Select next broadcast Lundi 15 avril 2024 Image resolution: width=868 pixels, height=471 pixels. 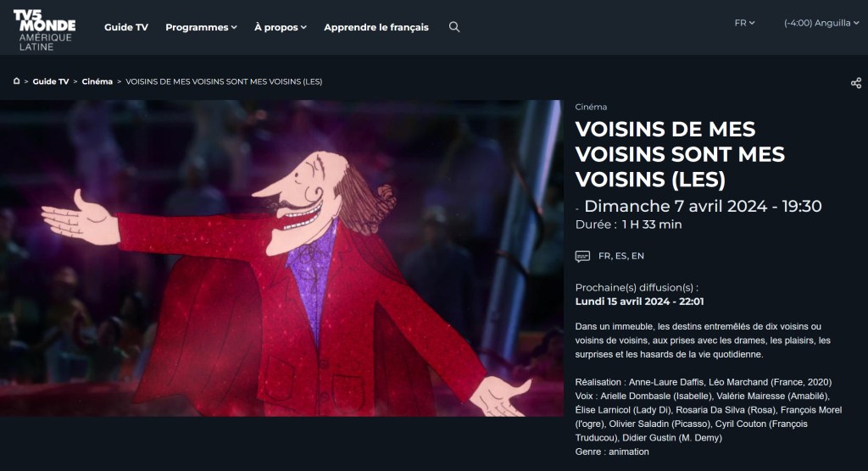[x=640, y=301]
